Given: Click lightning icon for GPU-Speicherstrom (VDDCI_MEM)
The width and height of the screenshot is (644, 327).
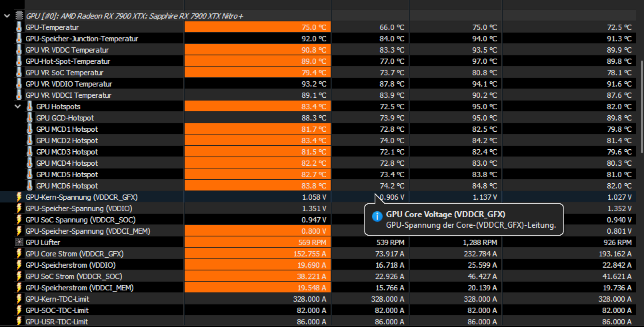Looking at the screenshot, I should pyautogui.click(x=19, y=288).
